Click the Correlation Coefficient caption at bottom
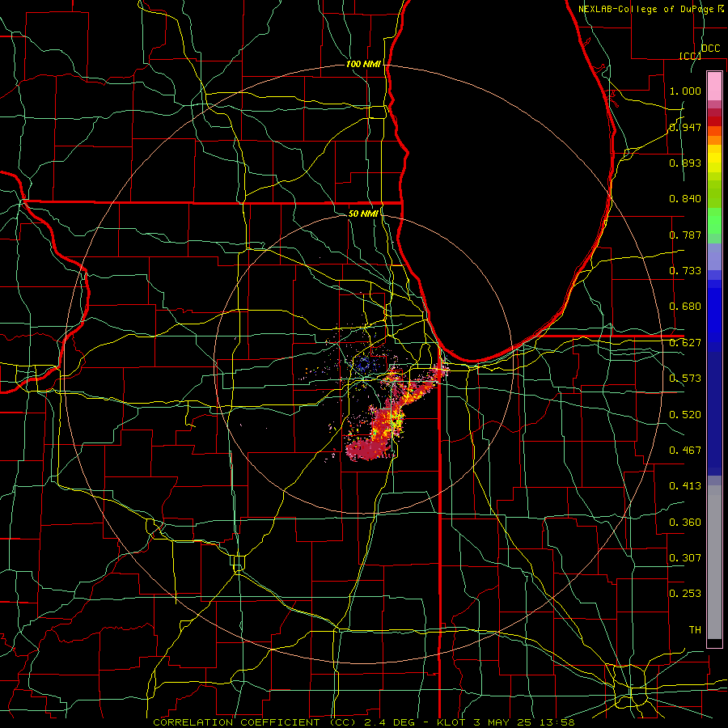 tap(363, 722)
